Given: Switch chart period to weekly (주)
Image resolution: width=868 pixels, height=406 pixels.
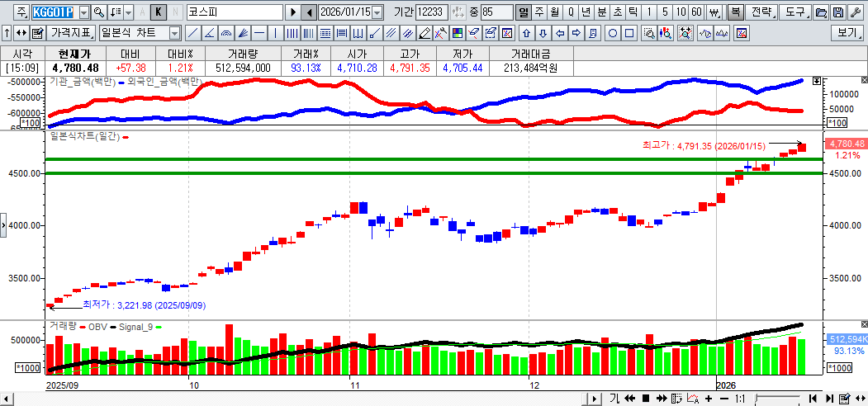Looking at the screenshot, I should [x=539, y=13].
